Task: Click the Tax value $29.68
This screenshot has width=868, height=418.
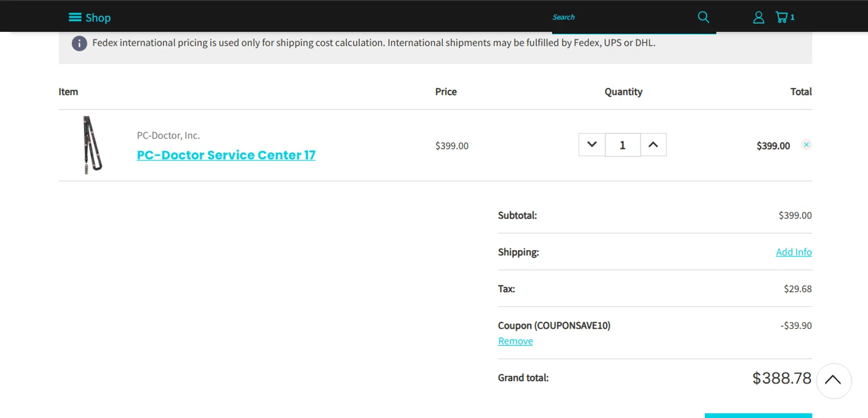Action: pyautogui.click(x=798, y=289)
